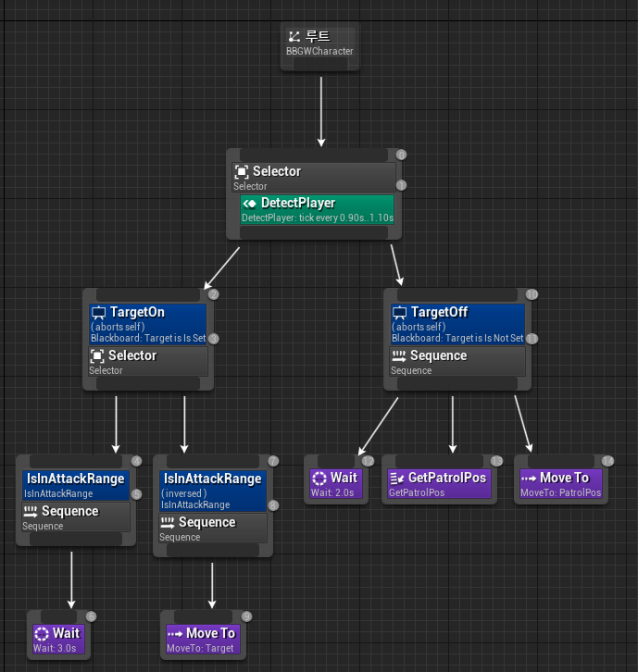Select the TargetOff decorator
638x672 pixels.
click(457, 324)
